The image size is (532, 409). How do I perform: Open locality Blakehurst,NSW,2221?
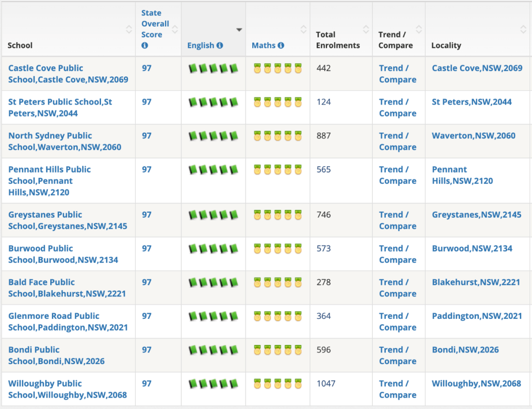click(x=476, y=282)
